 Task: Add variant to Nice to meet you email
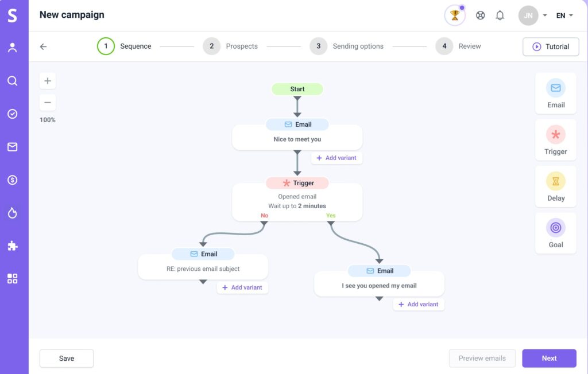[x=336, y=158]
